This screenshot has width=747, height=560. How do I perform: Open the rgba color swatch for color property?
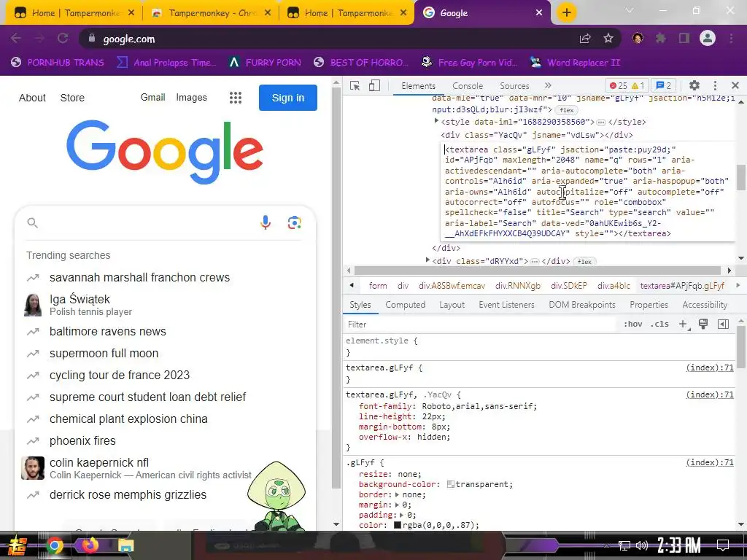[x=398, y=525]
